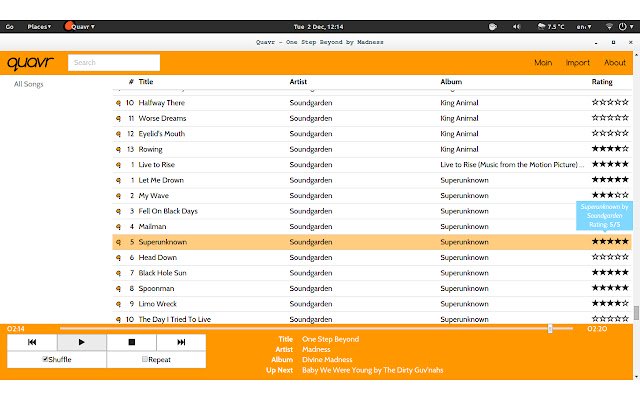Viewport: 640px width, 400px height.
Task: Click the Quavr logo
Action: point(31,63)
